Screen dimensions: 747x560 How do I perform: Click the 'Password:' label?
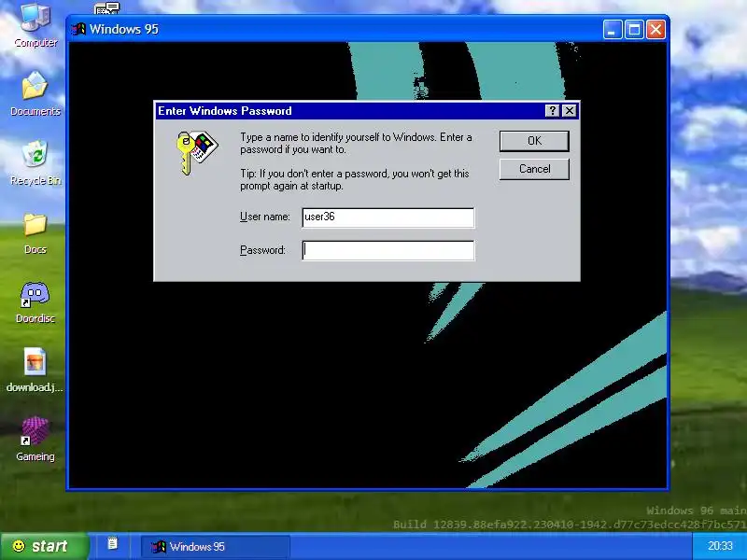pos(262,250)
